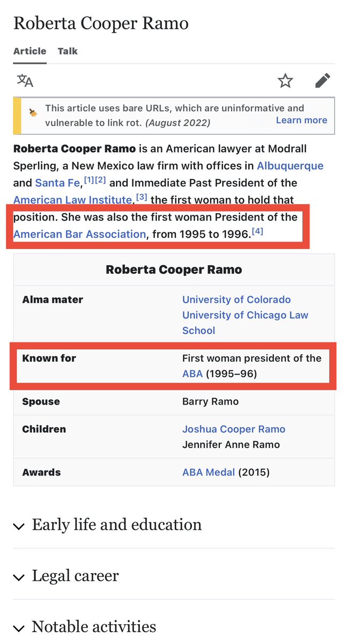Select the Article tab
Image resolution: width=348 pixels, height=644 pixels.
click(x=29, y=52)
